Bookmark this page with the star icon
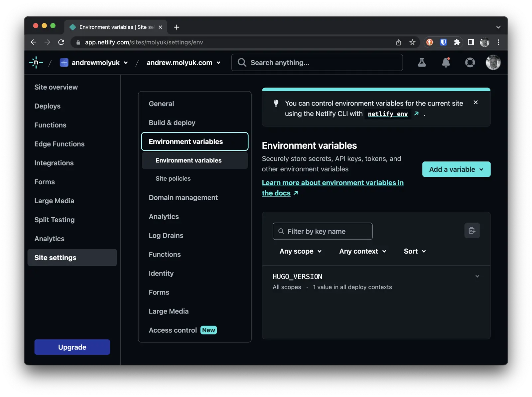 pos(412,42)
